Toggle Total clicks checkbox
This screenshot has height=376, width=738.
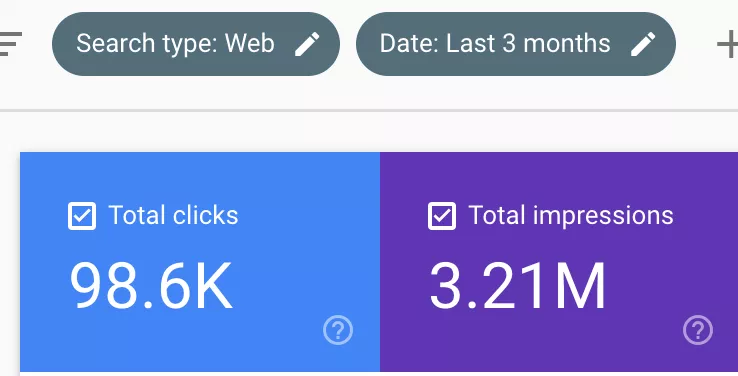82,216
